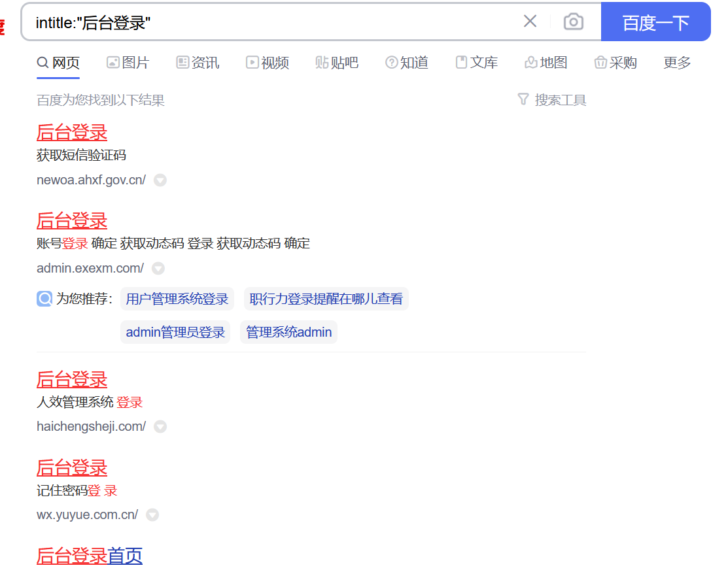
Task: Open 后台登录 result from haichengsheji.com
Action: pyautogui.click(x=72, y=379)
